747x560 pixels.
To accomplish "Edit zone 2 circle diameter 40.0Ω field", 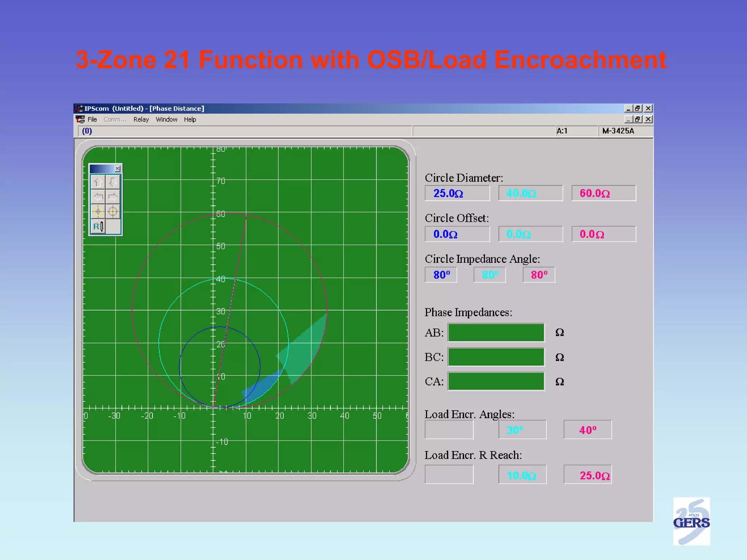I will (x=530, y=193).
